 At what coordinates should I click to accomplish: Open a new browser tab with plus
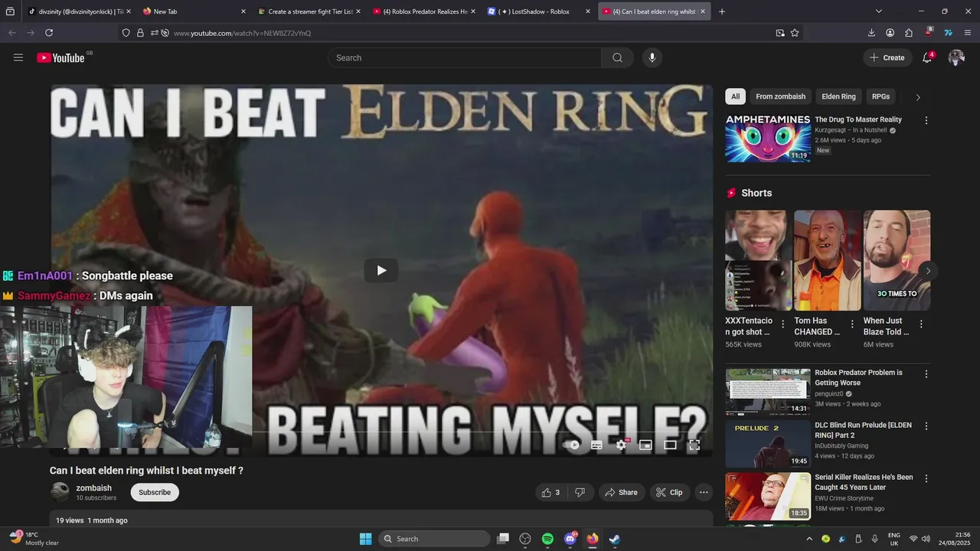coord(721,11)
